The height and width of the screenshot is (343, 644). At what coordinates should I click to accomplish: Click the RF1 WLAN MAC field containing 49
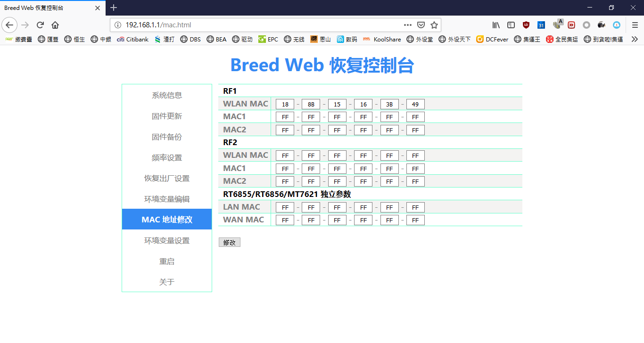pos(415,104)
